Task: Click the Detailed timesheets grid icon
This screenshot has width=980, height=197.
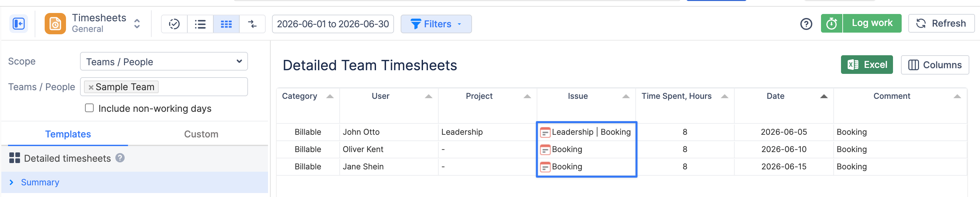Action: (x=14, y=158)
